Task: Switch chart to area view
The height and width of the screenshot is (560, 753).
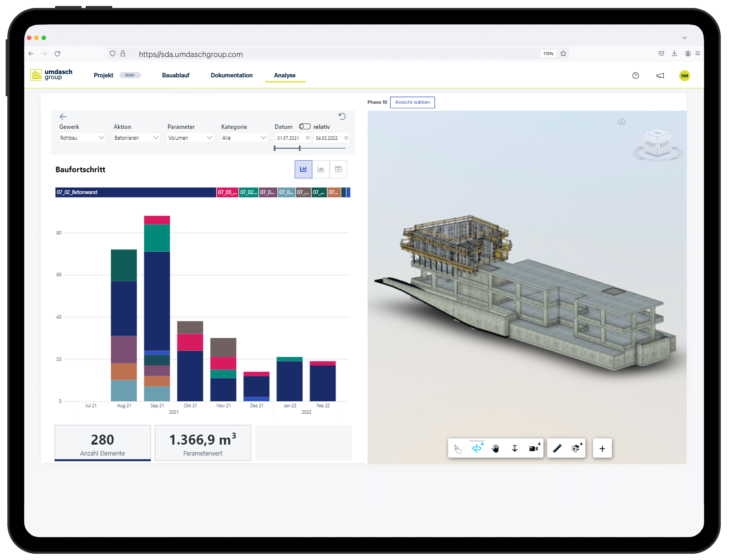Action: tap(321, 169)
